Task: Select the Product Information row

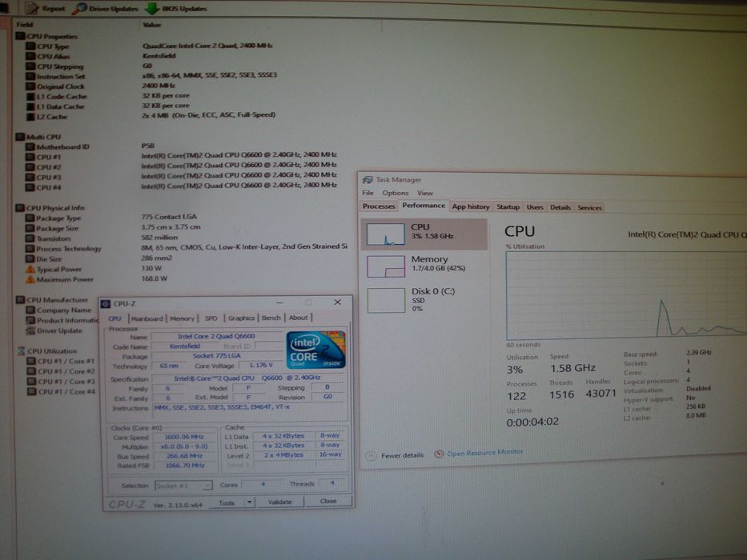Action: [62, 321]
